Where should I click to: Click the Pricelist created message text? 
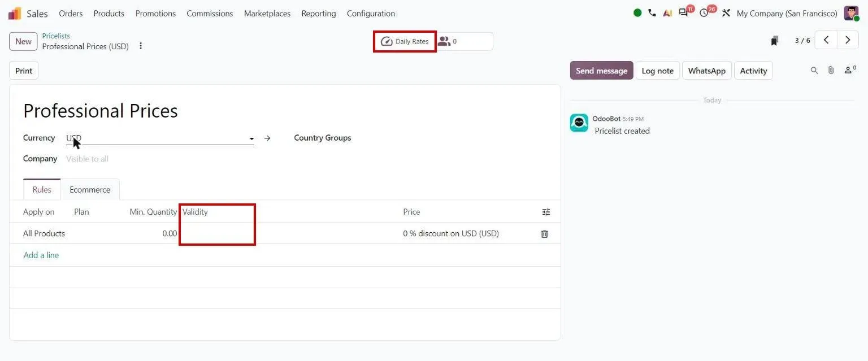(x=622, y=131)
